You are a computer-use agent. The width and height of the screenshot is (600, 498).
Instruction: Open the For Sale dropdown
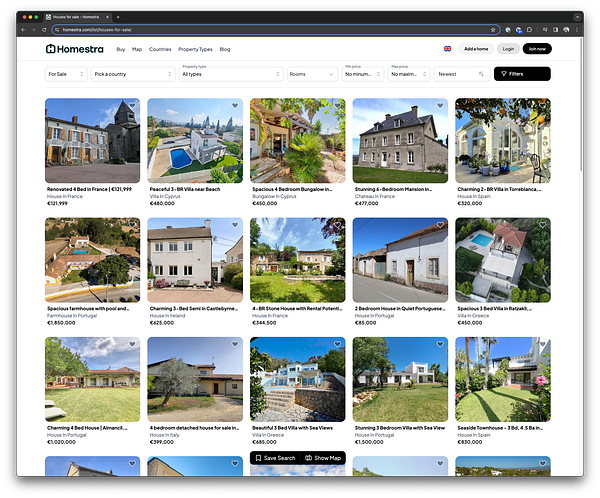[x=66, y=74]
